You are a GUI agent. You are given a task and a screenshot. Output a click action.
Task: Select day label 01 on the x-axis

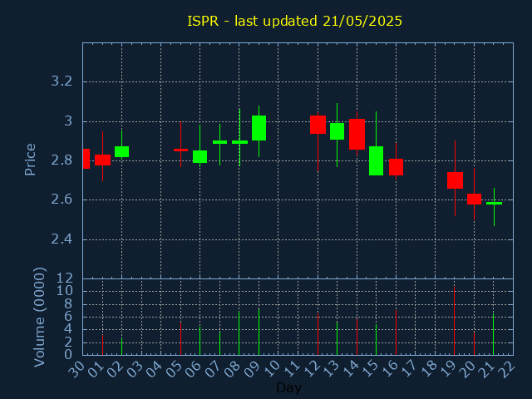click(96, 369)
